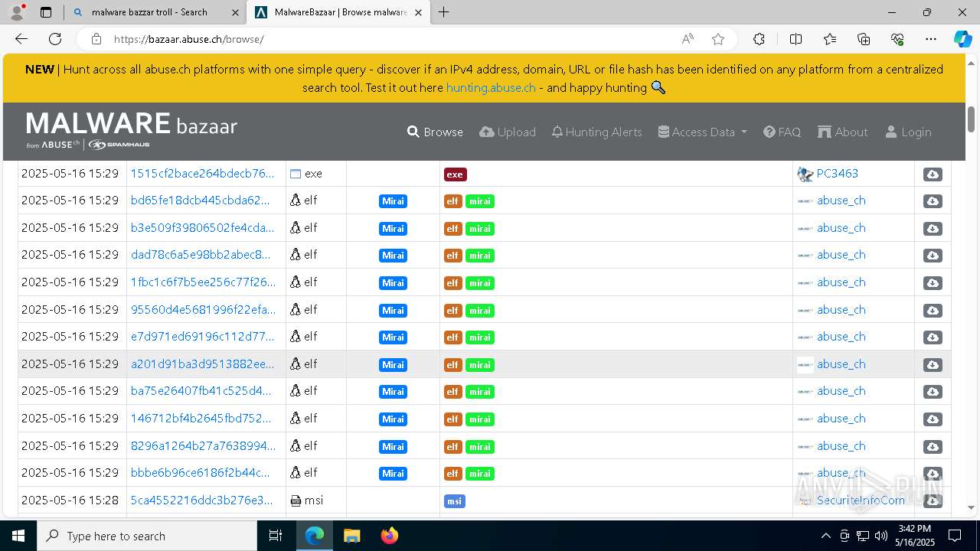Download the sample in the a201d91ba3d9513882ee row
The image size is (980, 551).
[933, 365]
